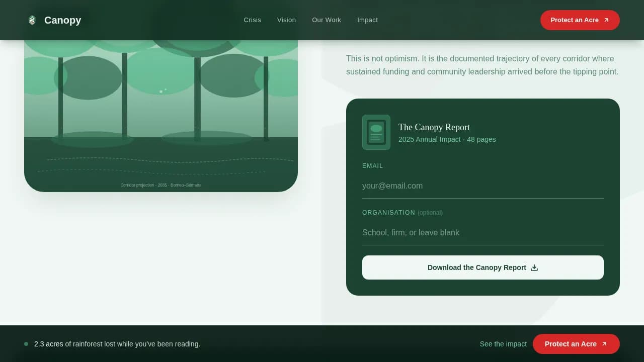
Task: Click the footer Protect an Acre button
Action: [576, 344]
